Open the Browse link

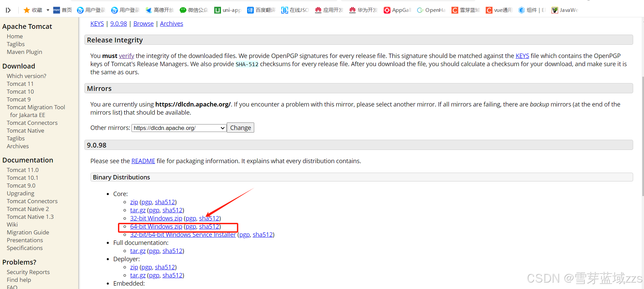pos(143,24)
